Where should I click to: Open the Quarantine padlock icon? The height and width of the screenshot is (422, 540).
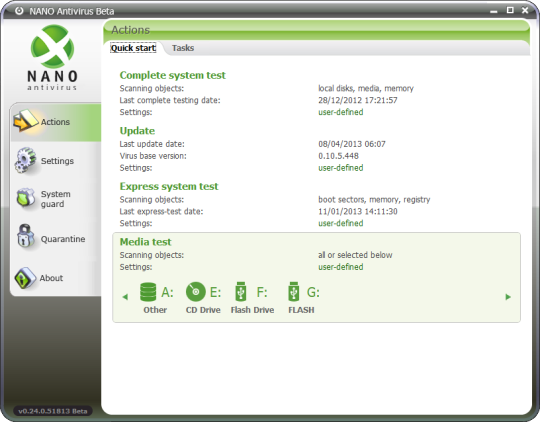pos(25,236)
